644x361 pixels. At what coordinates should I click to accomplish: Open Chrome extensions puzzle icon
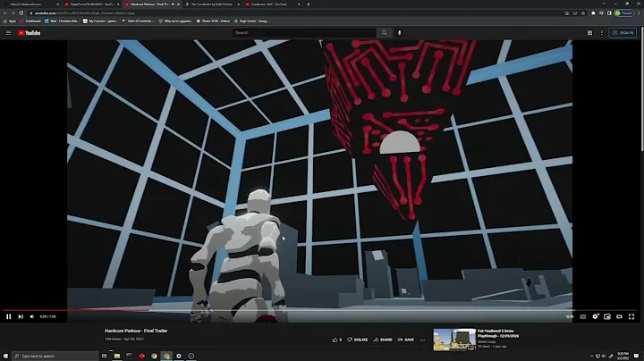(x=593, y=13)
